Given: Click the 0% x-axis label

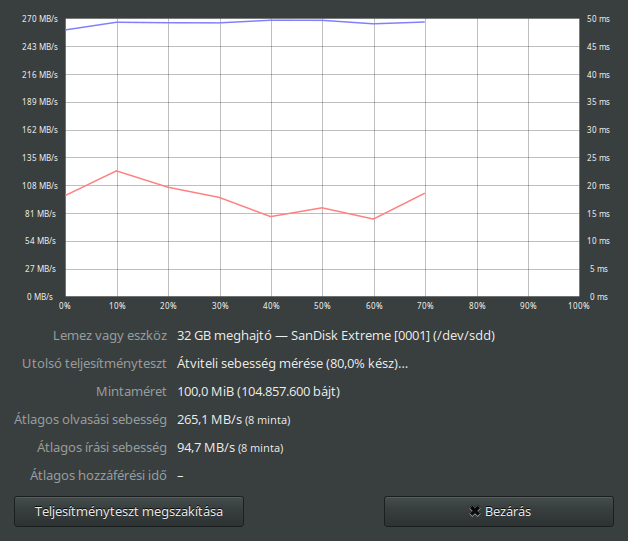Looking at the screenshot, I should coord(65,306).
